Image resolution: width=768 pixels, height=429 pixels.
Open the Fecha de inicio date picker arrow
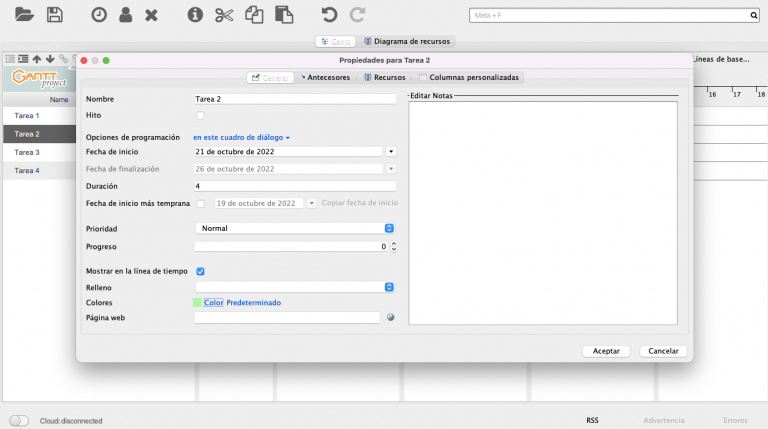[x=391, y=152]
